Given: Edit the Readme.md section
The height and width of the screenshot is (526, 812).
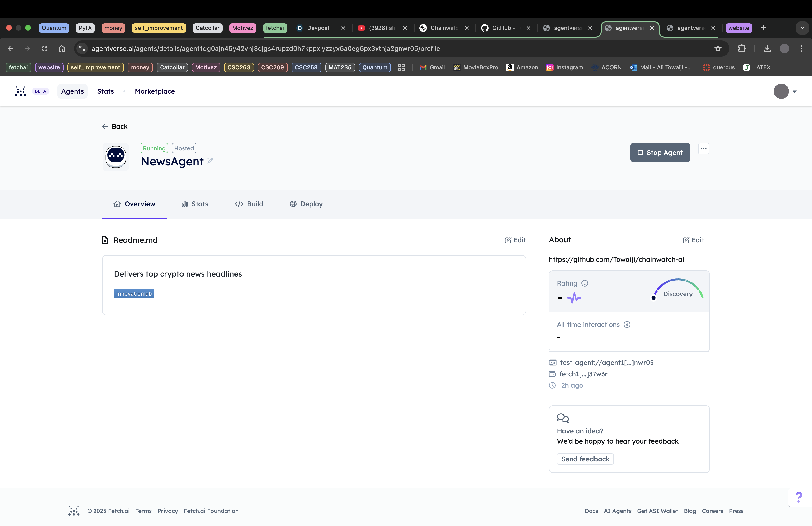Looking at the screenshot, I should (515, 240).
